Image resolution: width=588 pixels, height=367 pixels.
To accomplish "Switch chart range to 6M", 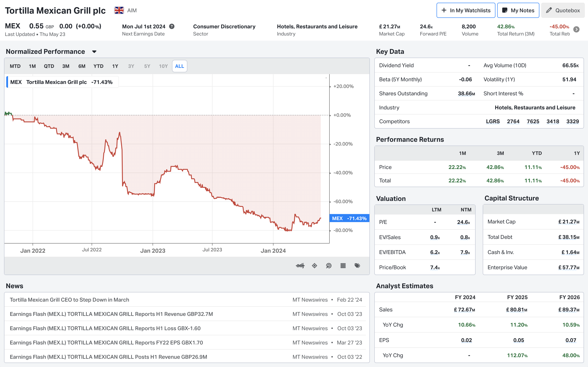I will 82,66.
